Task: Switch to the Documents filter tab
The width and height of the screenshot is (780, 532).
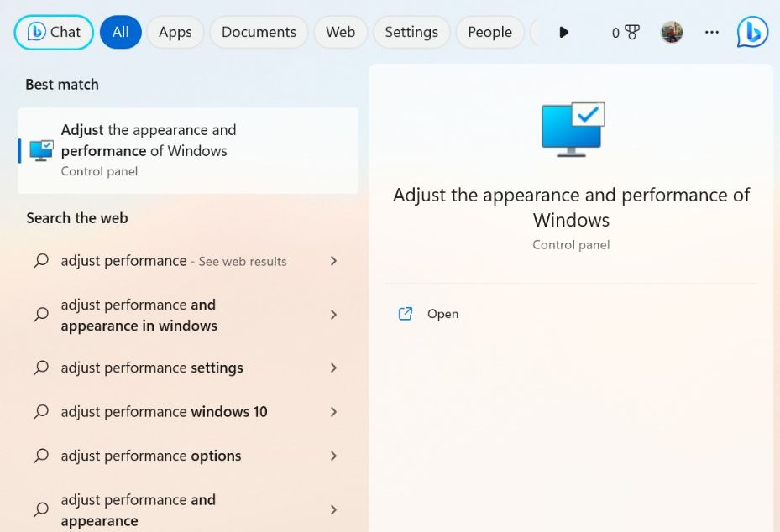Action: click(259, 33)
